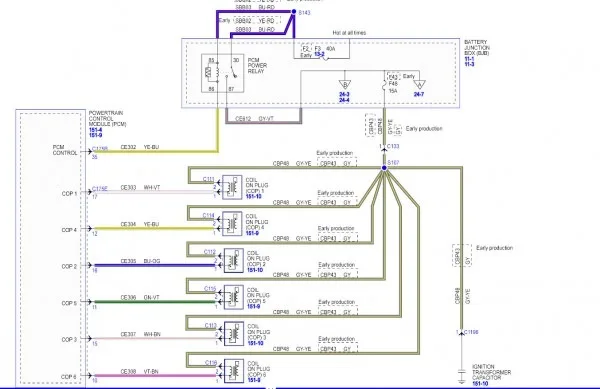Viewport: 600px width, 389px height.
Task: Click the dark blue CE335 BU-OG wire
Action: tap(155, 265)
